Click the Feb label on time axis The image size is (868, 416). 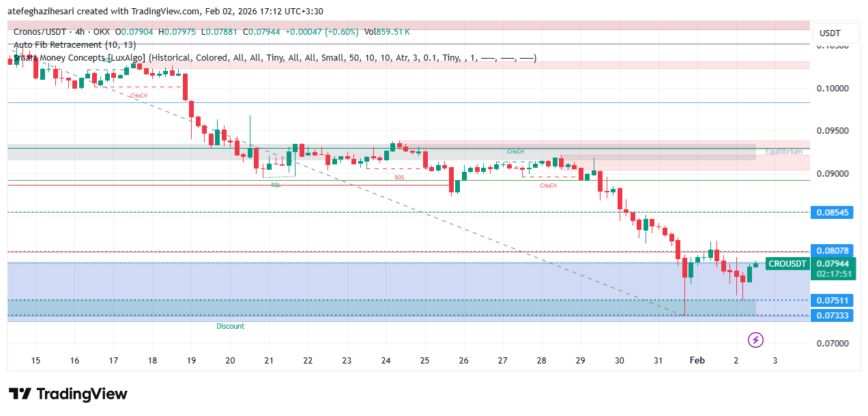(697, 360)
